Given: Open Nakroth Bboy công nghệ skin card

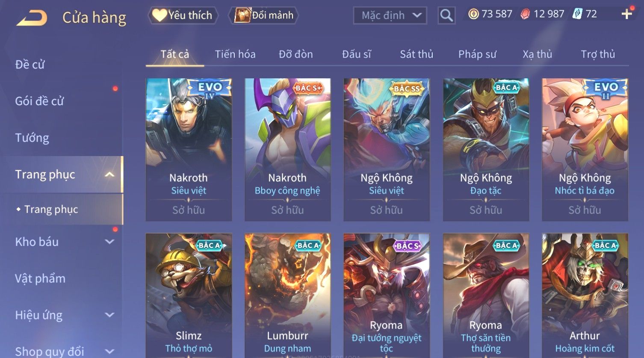Looking at the screenshot, I should [x=287, y=149].
